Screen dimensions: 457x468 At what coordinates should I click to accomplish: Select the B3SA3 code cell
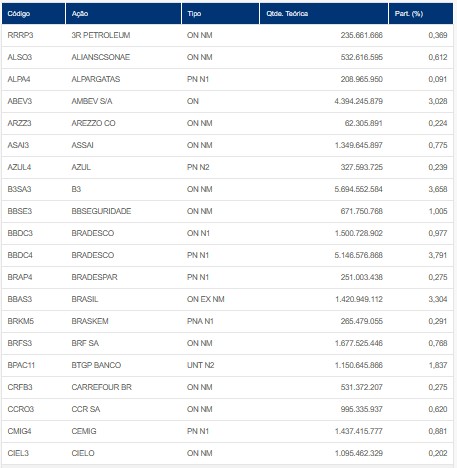(19, 189)
